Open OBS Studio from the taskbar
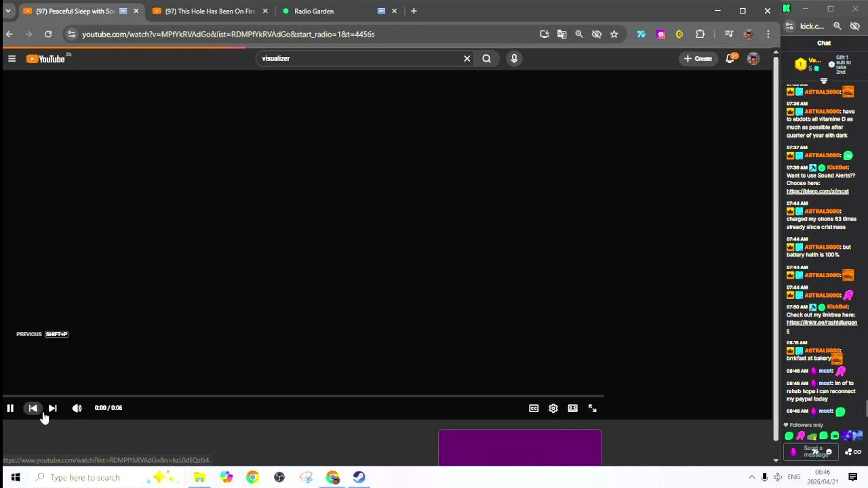 point(279,477)
